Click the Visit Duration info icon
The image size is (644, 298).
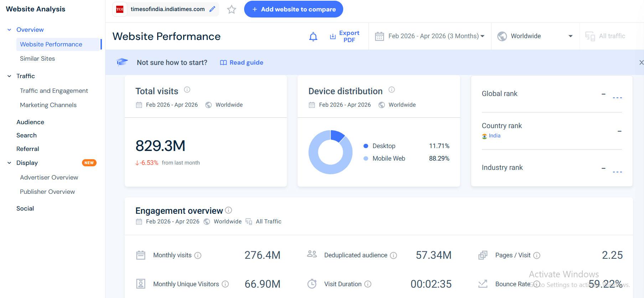pos(368,284)
